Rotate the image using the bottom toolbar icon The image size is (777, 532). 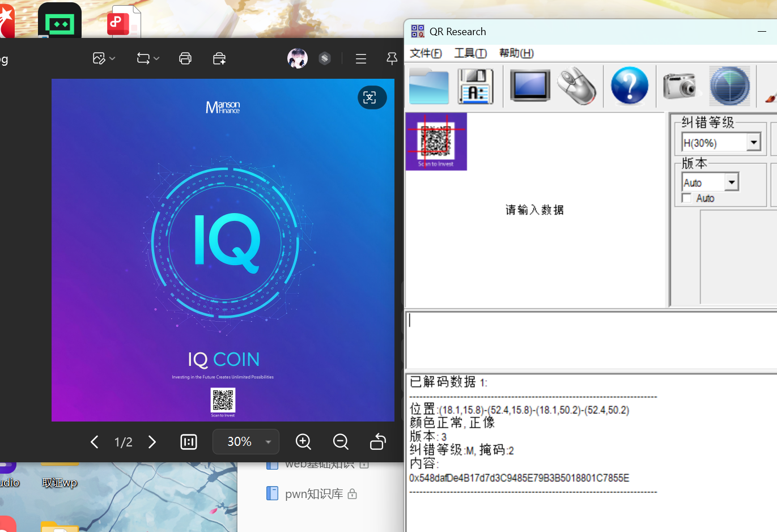coord(378,442)
